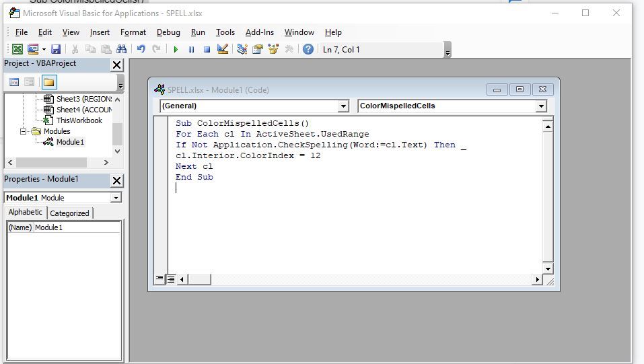Open toolbar options overflow arrow

coord(448,50)
